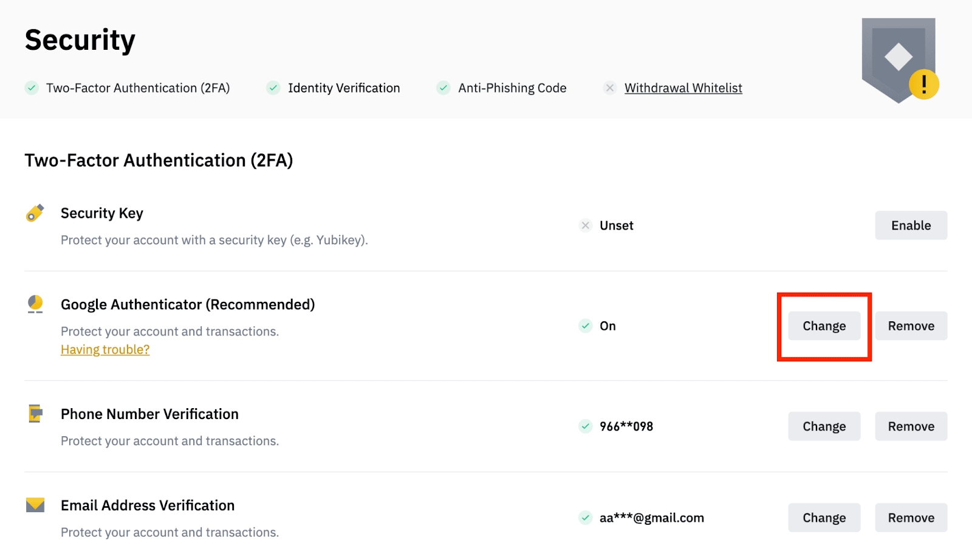Change the email address verification
The height and width of the screenshot is (560, 972).
coord(824,518)
